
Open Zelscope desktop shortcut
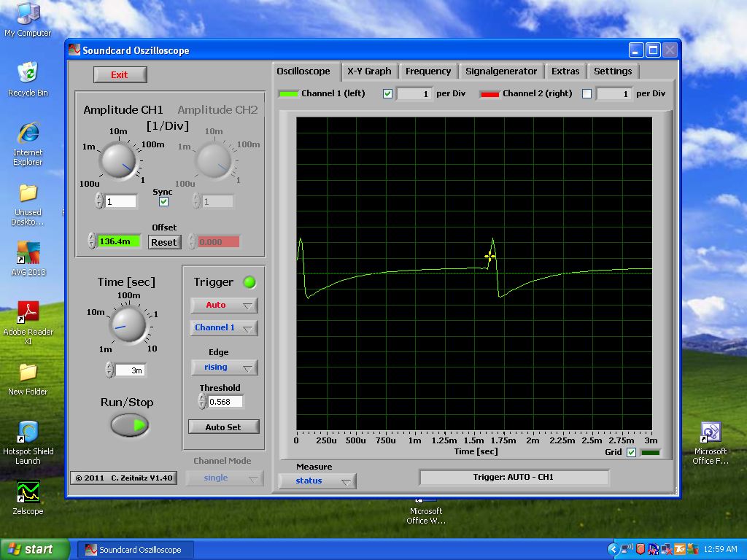pyautogui.click(x=28, y=492)
